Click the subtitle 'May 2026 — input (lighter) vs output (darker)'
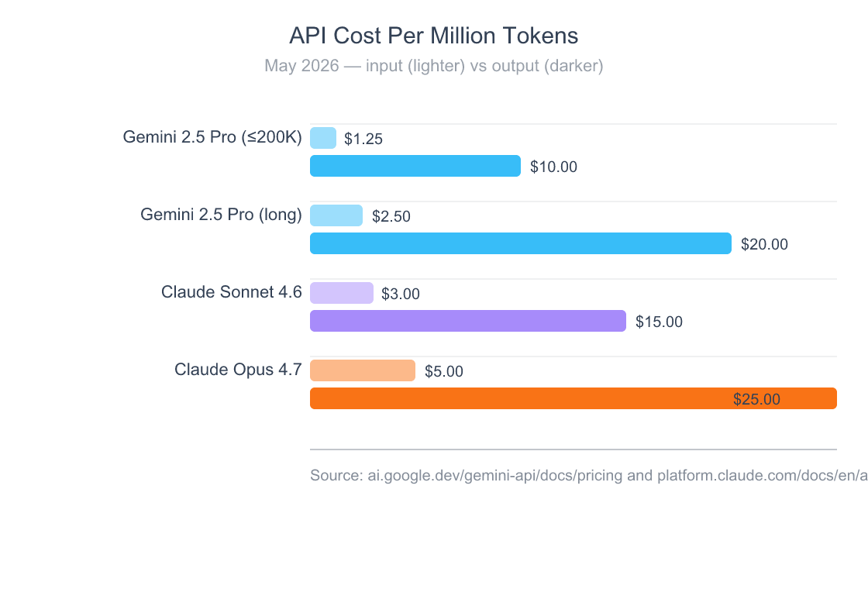868x589 pixels. pos(433,66)
